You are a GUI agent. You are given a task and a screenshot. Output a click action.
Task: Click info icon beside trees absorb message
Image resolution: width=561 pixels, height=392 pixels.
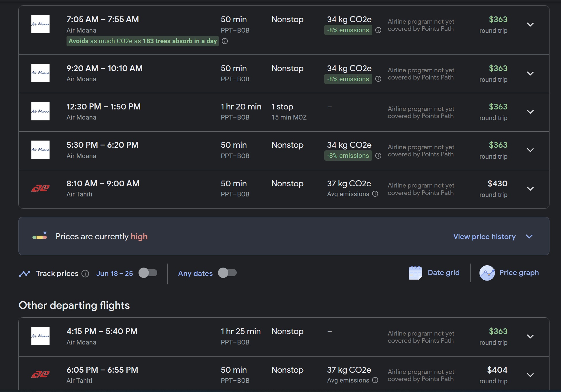(225, 41)
